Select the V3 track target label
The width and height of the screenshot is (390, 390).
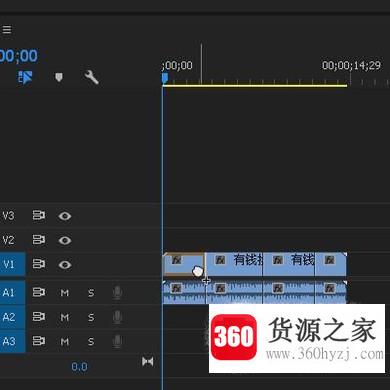click(9, 216)
